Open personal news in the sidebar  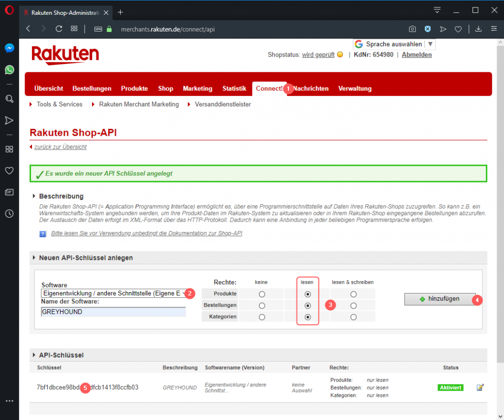pyautogui.click(x=9, y=193)
